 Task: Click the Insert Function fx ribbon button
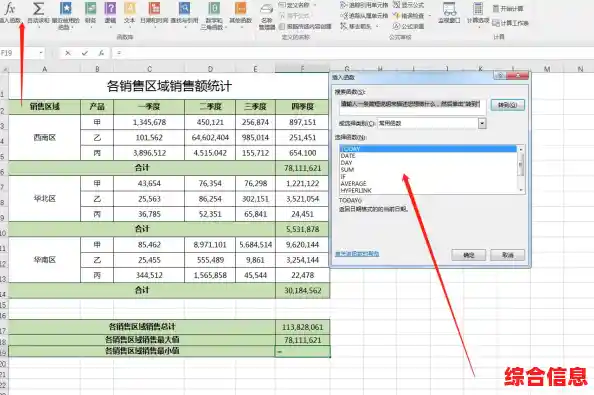pyautogui.click(x=10, y=12)
